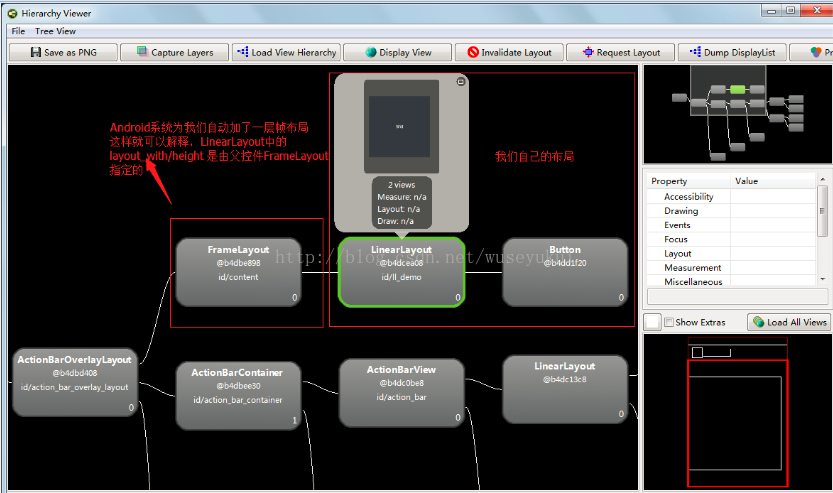Click Dump DisplayList button
Viewport: 833px width, 493px height.
coord(732,52)
